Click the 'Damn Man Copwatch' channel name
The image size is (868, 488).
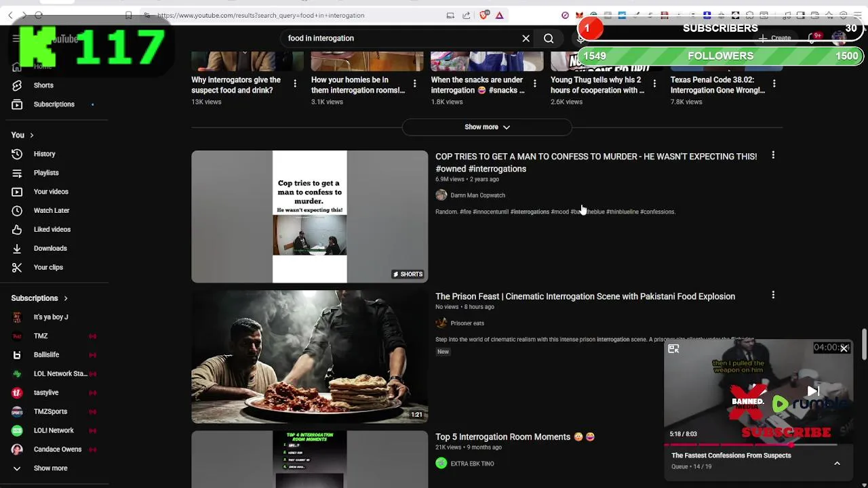pos(477,195)
